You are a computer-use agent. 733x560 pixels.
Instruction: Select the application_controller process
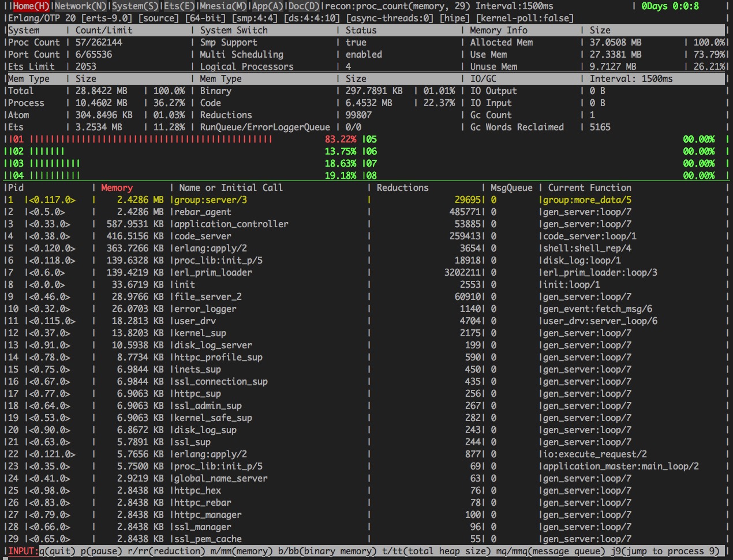231,224
